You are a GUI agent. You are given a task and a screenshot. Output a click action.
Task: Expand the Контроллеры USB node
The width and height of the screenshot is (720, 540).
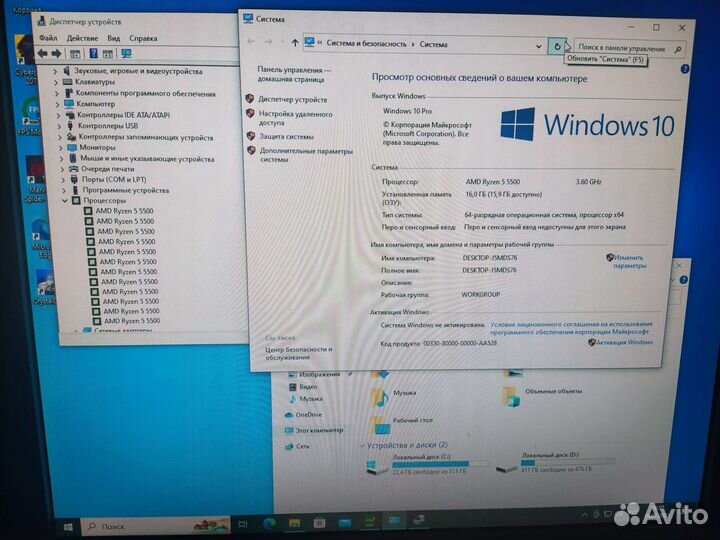pos(59,126)
